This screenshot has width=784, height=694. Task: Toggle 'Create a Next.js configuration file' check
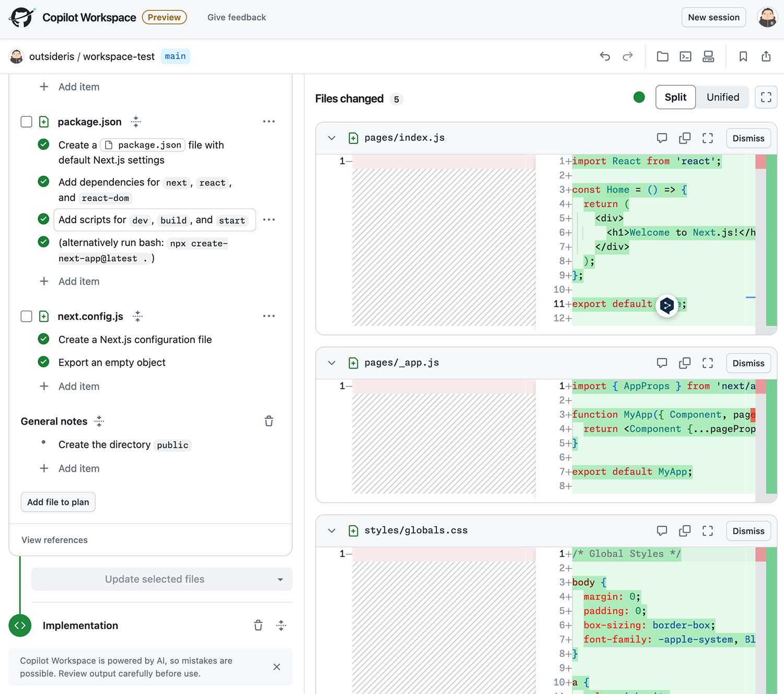pyautogui.click(x=44, y=339)
